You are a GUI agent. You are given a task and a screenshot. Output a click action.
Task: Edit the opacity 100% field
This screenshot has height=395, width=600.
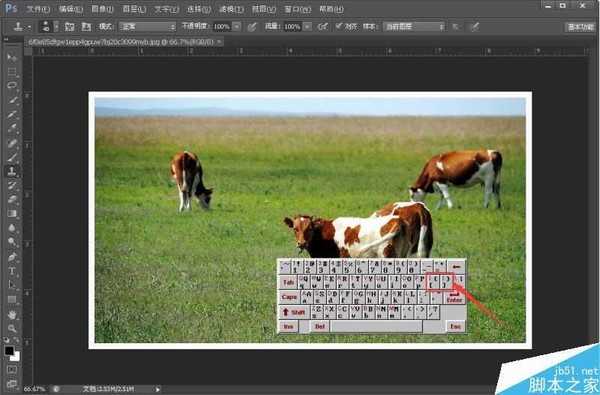tap(222, 26)
